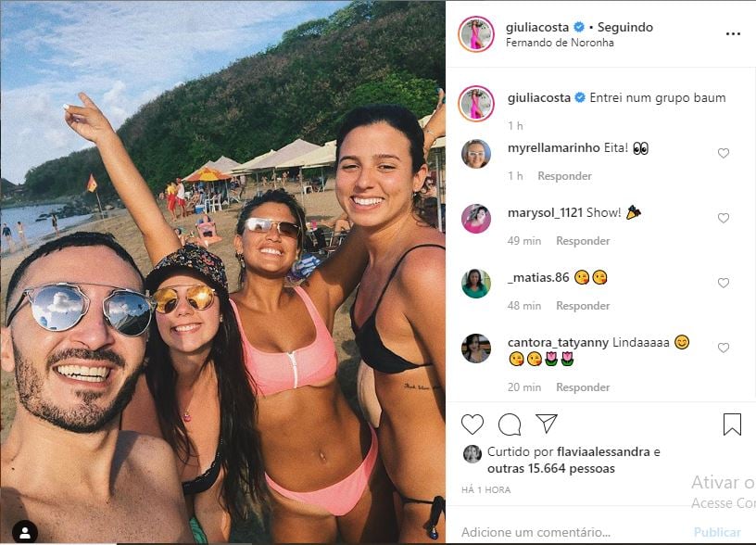Click the Publicar button
This screenshot has height=545, width=756.
[x=717, y=532]
